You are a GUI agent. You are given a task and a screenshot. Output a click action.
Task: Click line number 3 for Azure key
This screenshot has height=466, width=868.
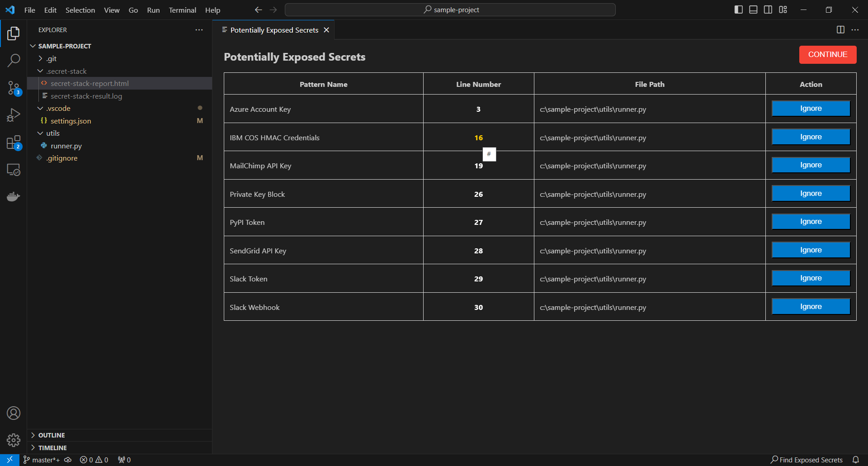point(478,109)
